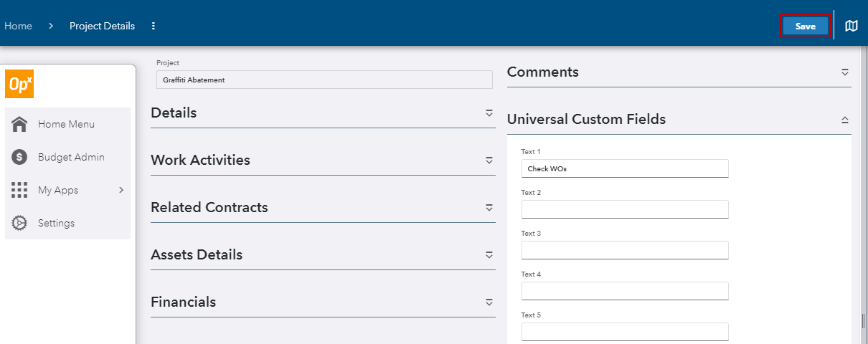
Task: Click the Work Activities heading
Action: click(x=200, y=160)
